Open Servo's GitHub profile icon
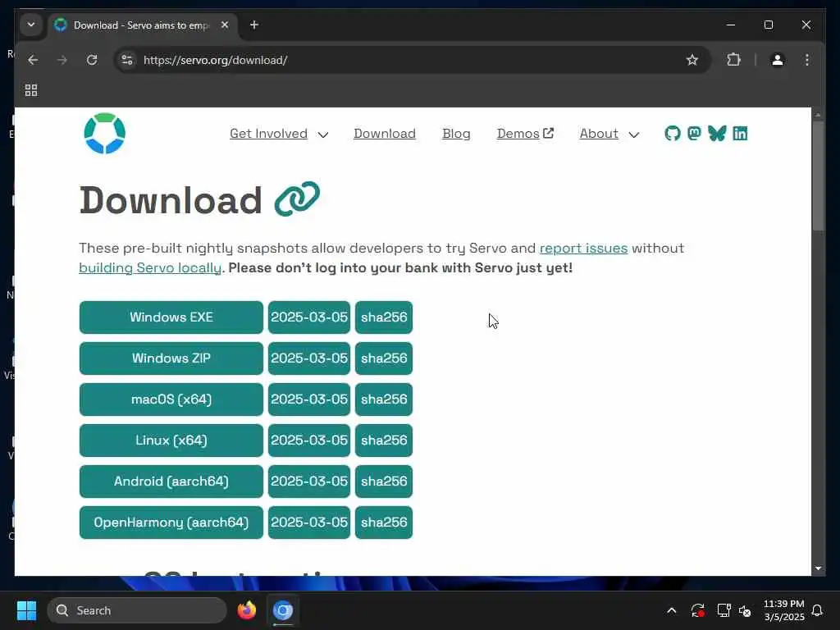Screen dimensions: 840x630 coord(673,134)
